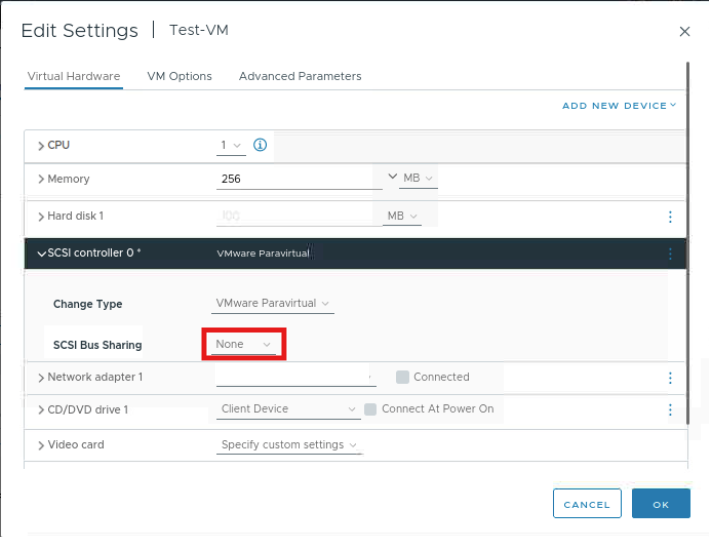Switch to the VM Options tab
709x537 pixels.
coord(179,76)
